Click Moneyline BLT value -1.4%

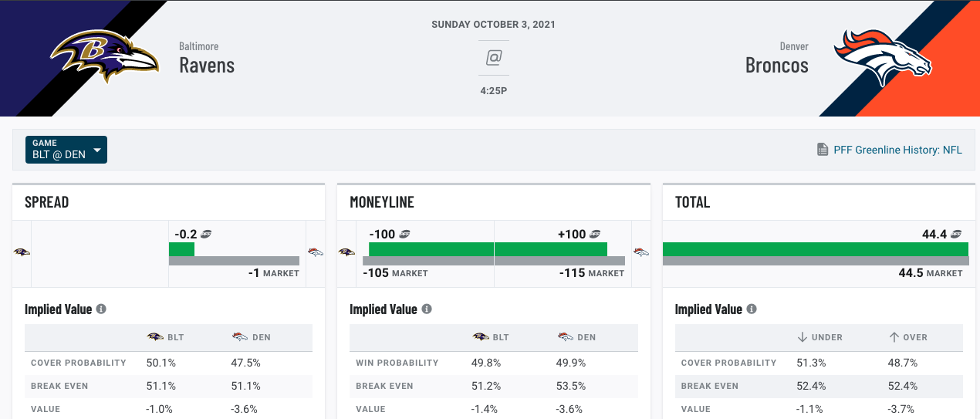[485, 409]
